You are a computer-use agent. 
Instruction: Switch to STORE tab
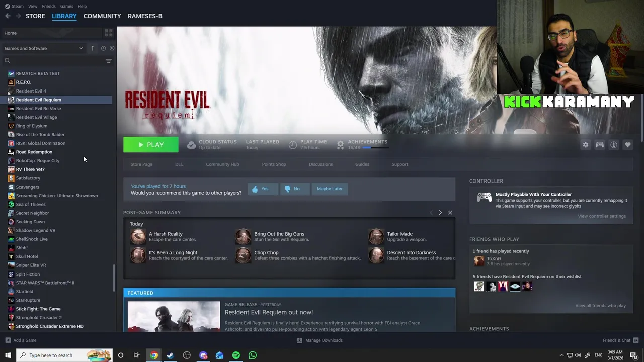click(35, 16)
